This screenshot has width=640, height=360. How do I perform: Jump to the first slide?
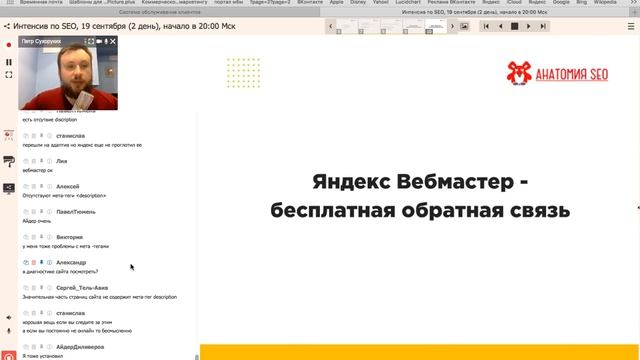(x=486, y=26)
